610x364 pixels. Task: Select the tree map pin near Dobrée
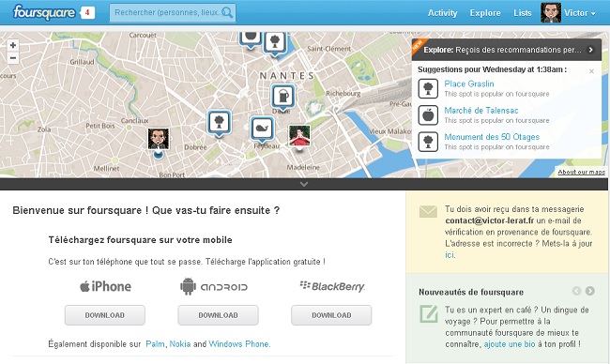(219, 123)
